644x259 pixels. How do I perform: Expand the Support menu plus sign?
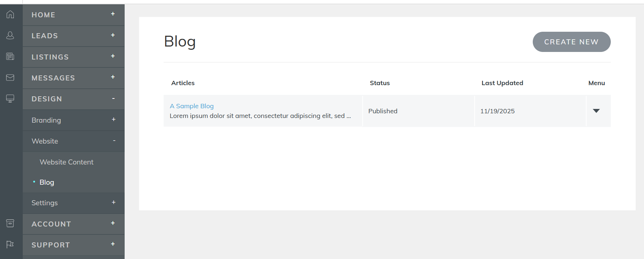coord(113,244)
